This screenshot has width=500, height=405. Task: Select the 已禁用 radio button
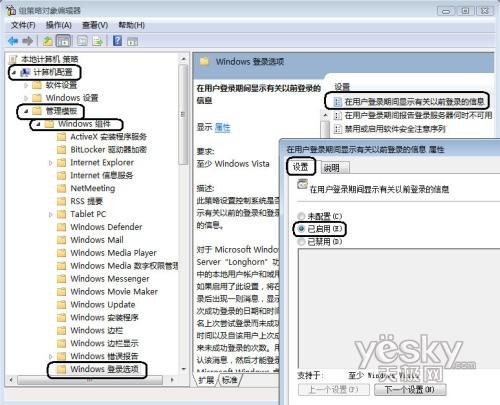point(301,242)
